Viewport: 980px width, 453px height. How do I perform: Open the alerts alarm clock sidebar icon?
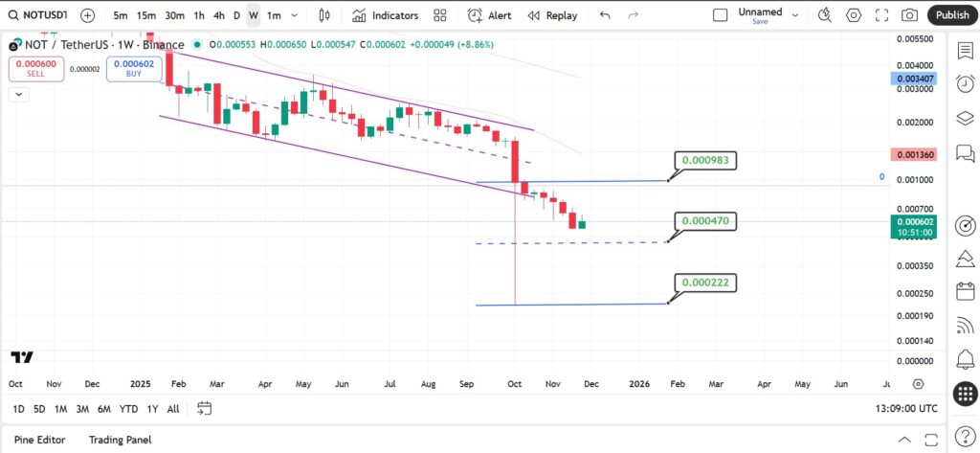pos(966,83)
